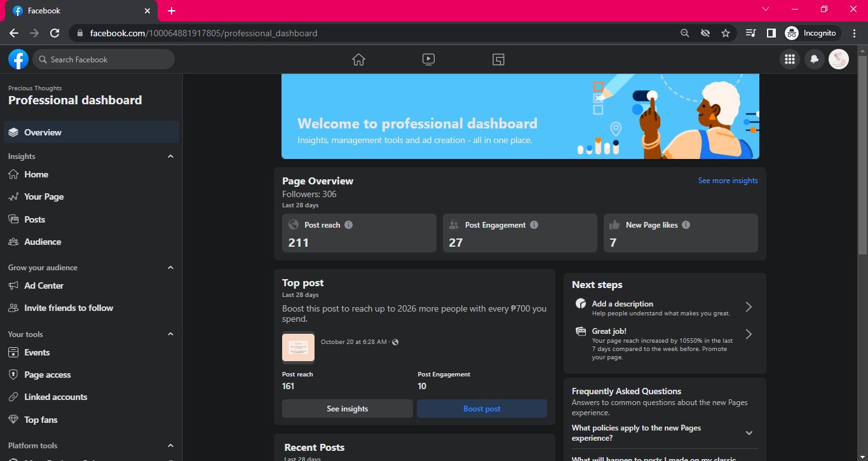Image resolution: width=868 pixels, height=461 pixels.
Task: Collapse the Grow your audience section
Action: pos(170,268)
